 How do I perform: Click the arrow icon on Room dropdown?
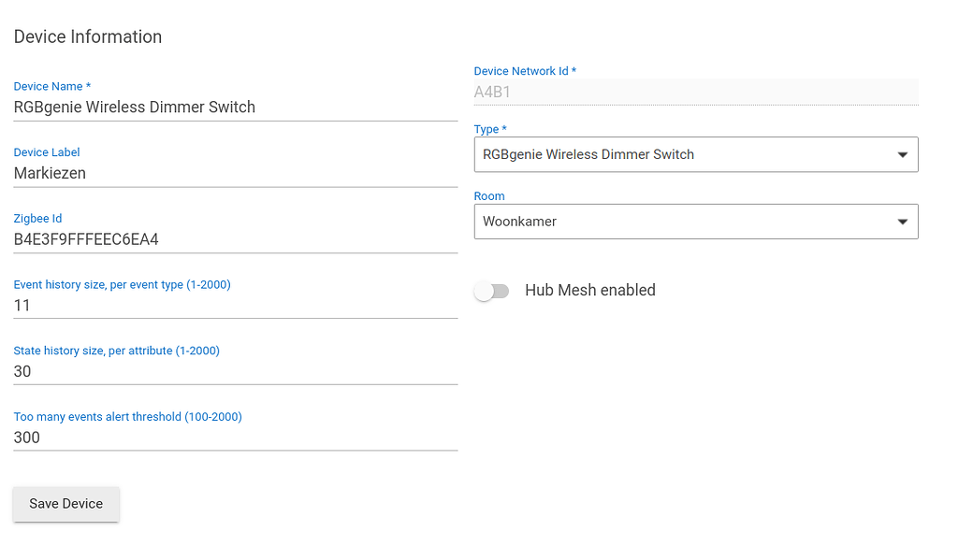[x=902, y=223]
